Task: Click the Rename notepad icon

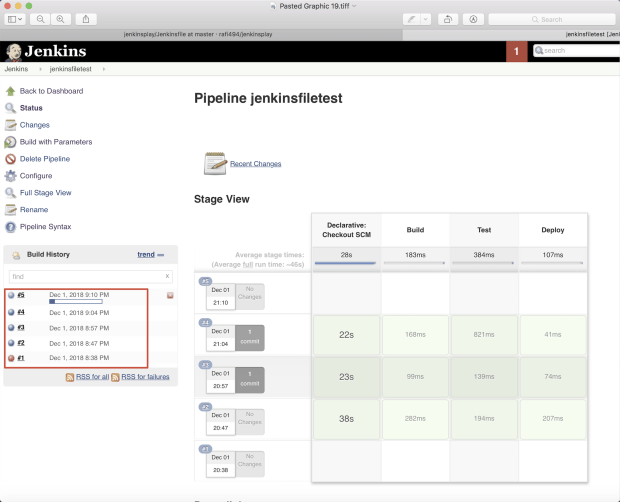Action: tap(11, 210)
